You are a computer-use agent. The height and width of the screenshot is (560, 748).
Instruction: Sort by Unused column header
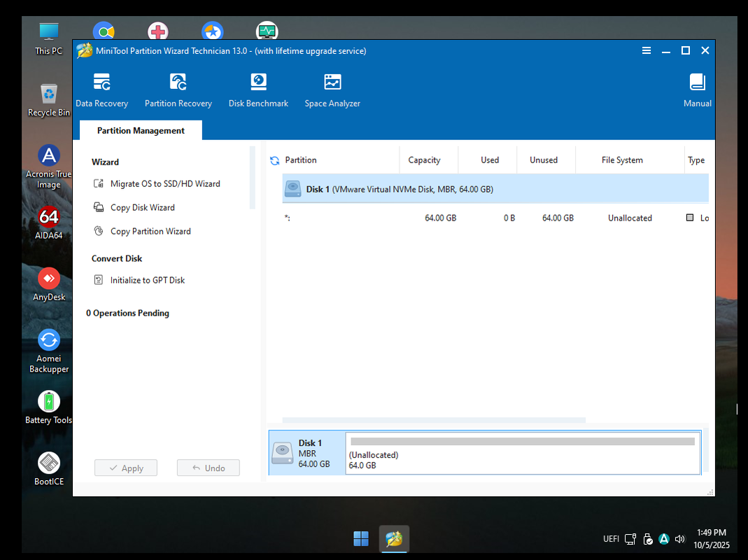click(x=544, y=160)
